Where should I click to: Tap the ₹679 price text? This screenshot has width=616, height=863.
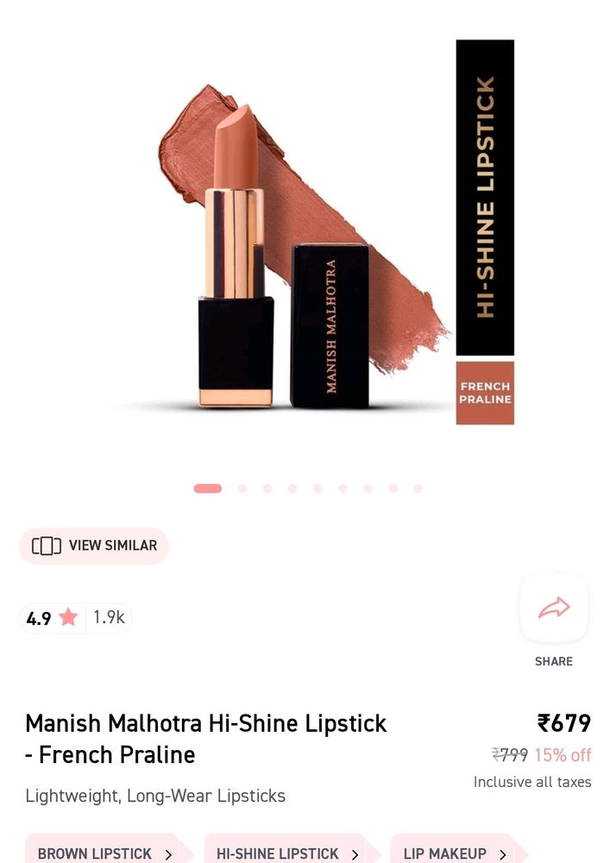(x=564, y=723)
